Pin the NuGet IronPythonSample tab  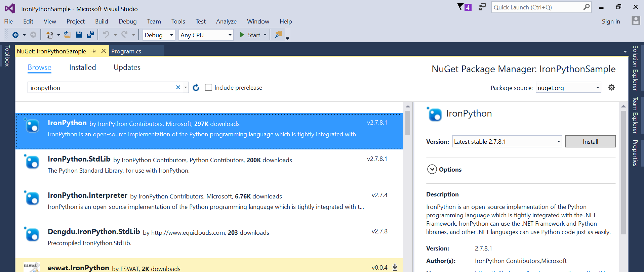(x=94, y=51)
